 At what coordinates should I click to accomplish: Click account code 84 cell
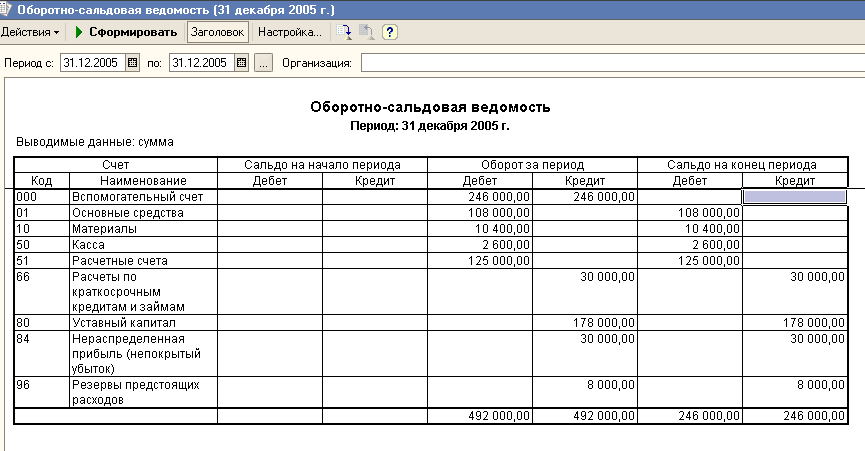coord(42,354)
